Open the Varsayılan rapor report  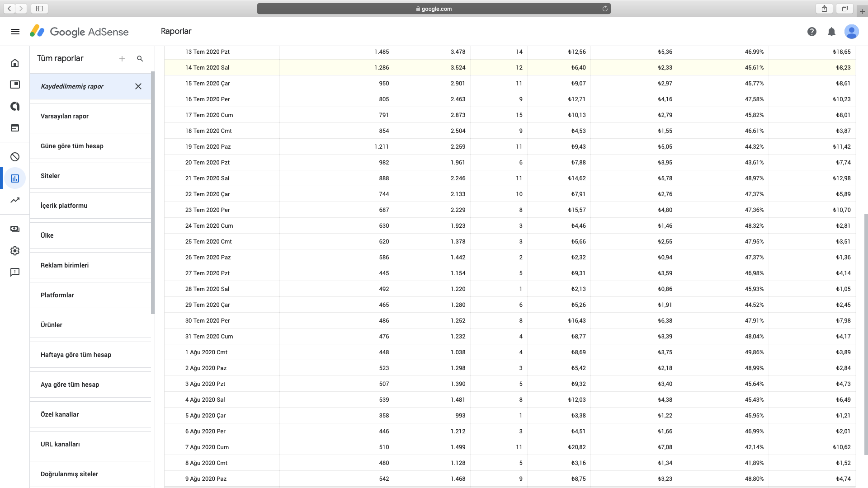pos(65,116)
